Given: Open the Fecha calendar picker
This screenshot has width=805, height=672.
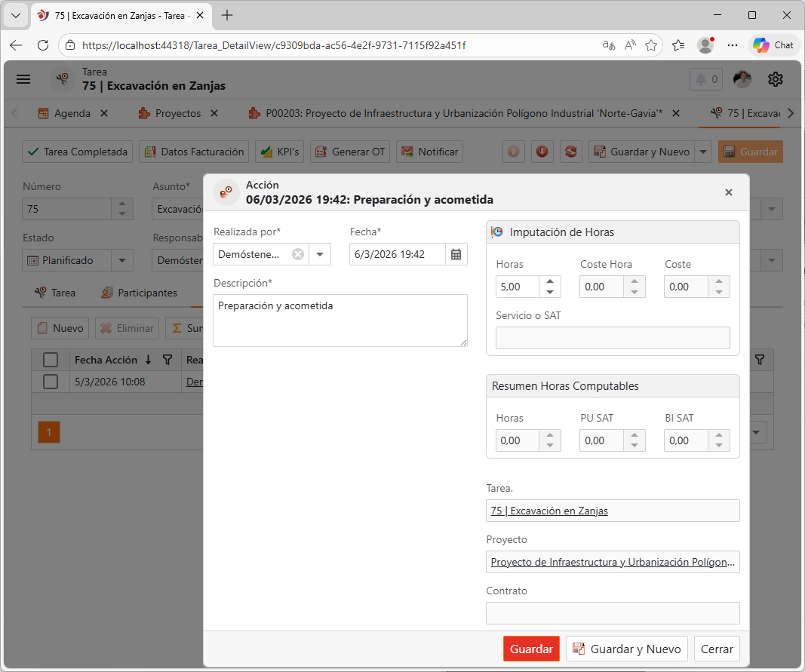Looking at the screenshot, I should 456,254.
